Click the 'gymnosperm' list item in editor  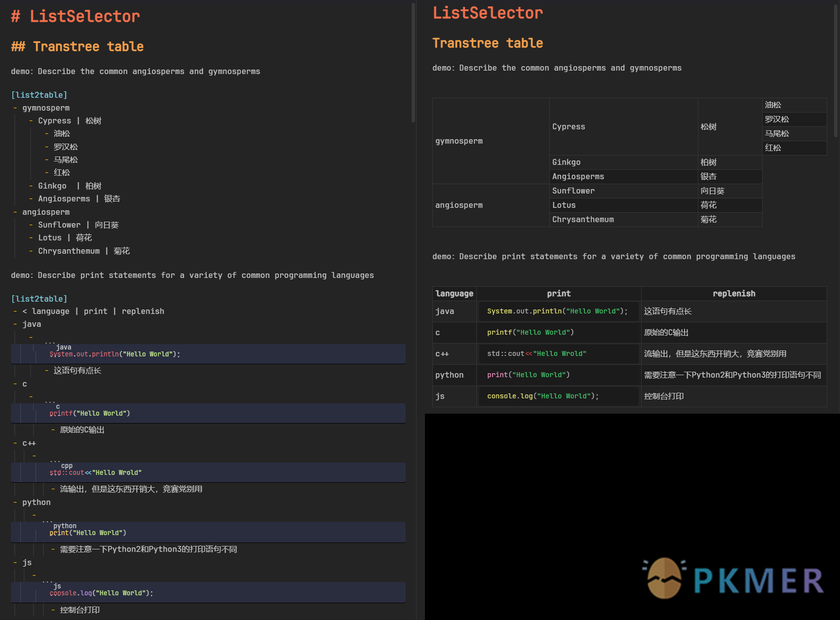(x=46, y=108)
